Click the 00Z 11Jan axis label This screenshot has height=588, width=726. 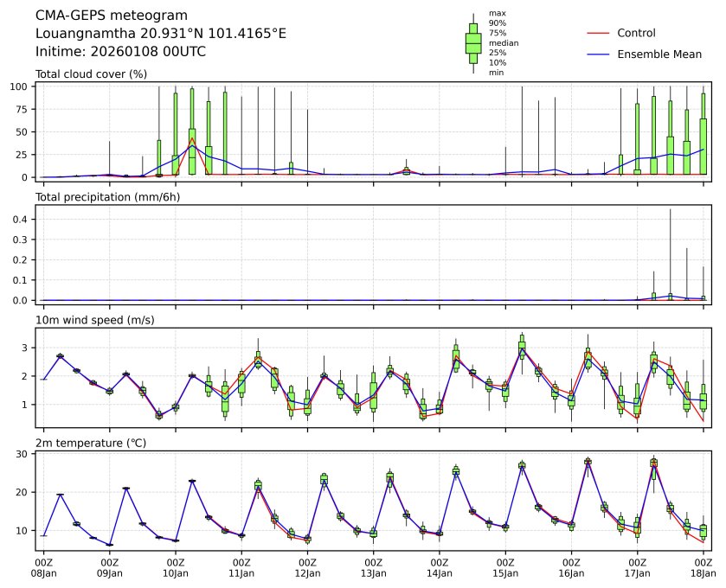[241, 568]
